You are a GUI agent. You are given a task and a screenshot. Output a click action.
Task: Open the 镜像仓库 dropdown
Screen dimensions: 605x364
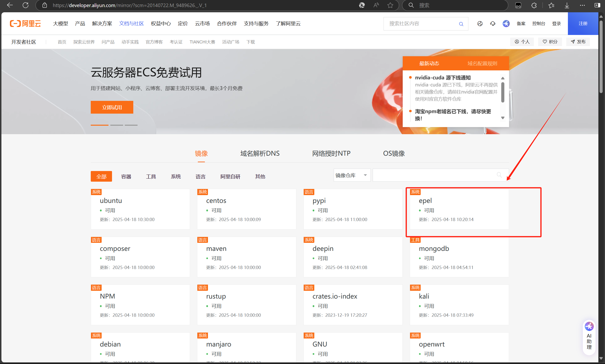352,175
